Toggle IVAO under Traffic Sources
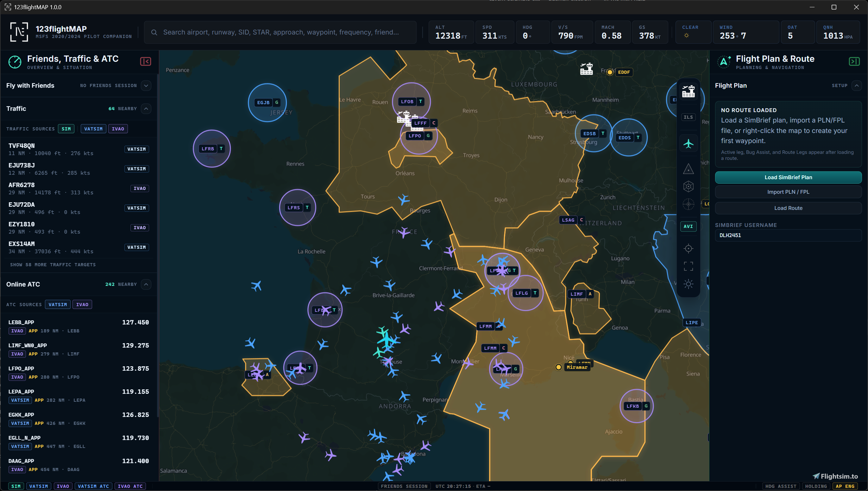This screenshot has height=491, width=868. [118, 129]
